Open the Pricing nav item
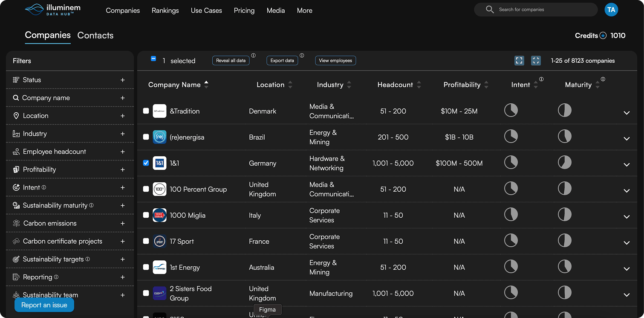 pyautogui.click(x=244, y=10)
